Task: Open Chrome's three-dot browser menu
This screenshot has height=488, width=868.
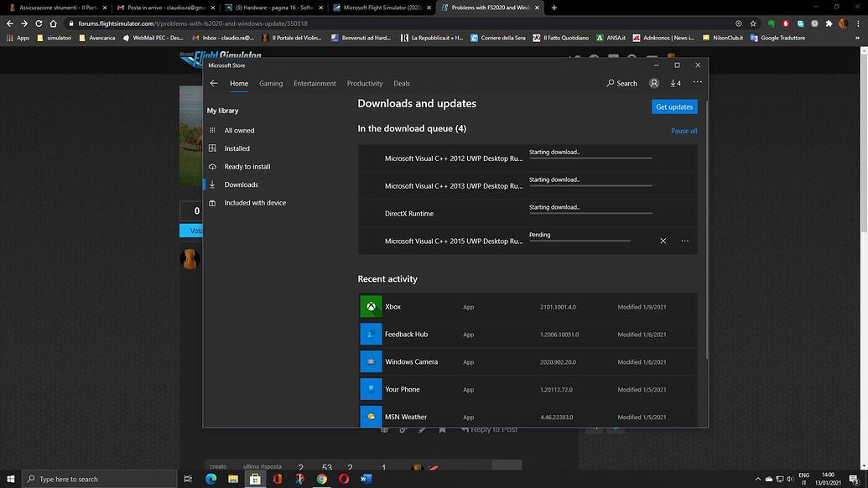Action: (x=860, y=23)
